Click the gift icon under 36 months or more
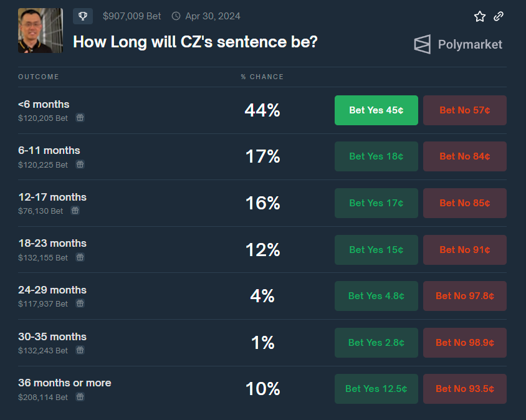Screen dimensions: 526x420 (80, 396)
